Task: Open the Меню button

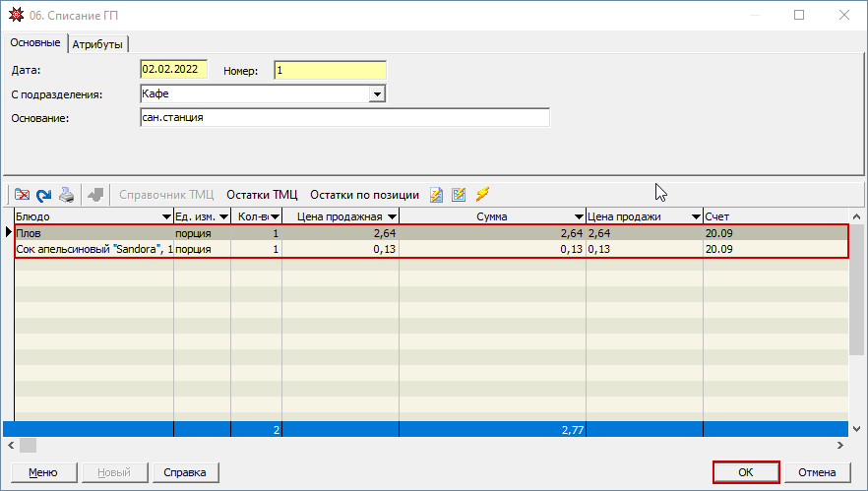Action: coord(43,472)
